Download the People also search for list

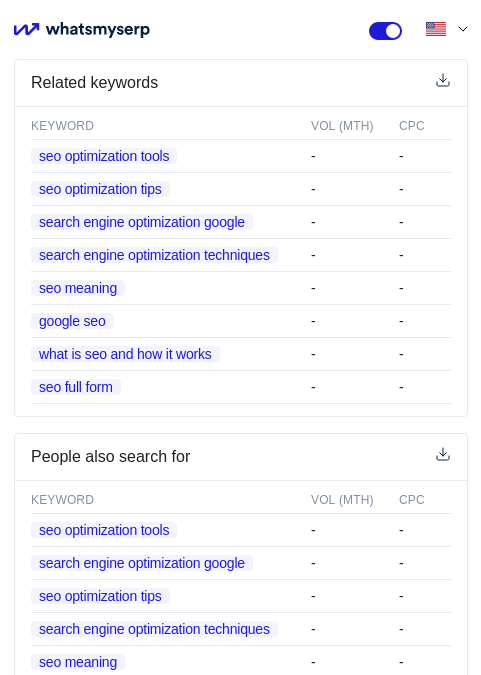tap(443, 455)
